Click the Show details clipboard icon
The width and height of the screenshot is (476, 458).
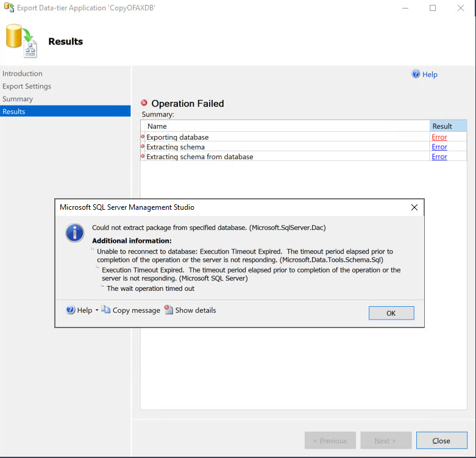tap(169, 310)
